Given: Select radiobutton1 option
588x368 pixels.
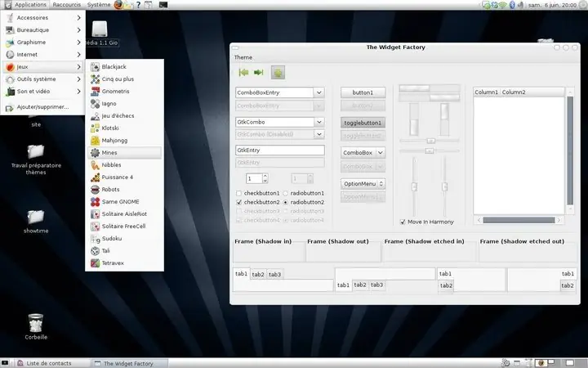Looking at the screenshot, I should pos(285,193).
